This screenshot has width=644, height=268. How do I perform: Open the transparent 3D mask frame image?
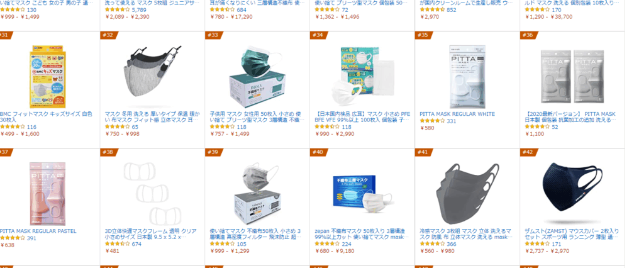[x=152, y=194]
